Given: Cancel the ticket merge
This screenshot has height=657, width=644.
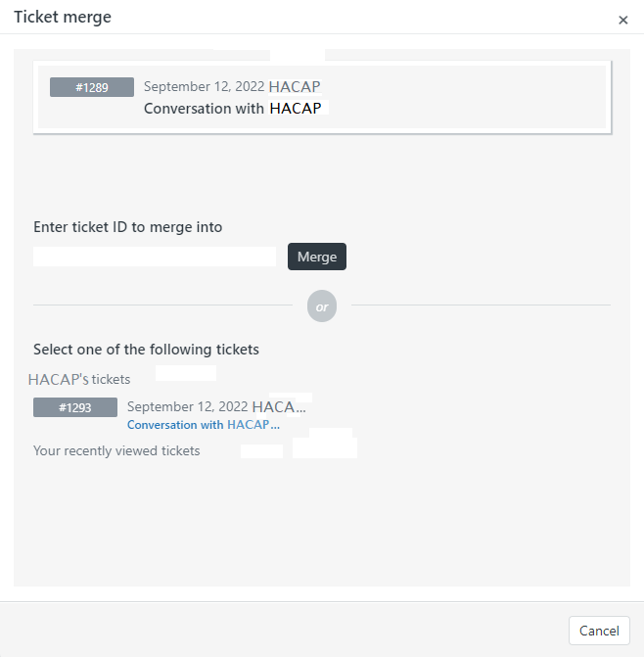Looking at the screenshot, I should click(x=599, y=631).
